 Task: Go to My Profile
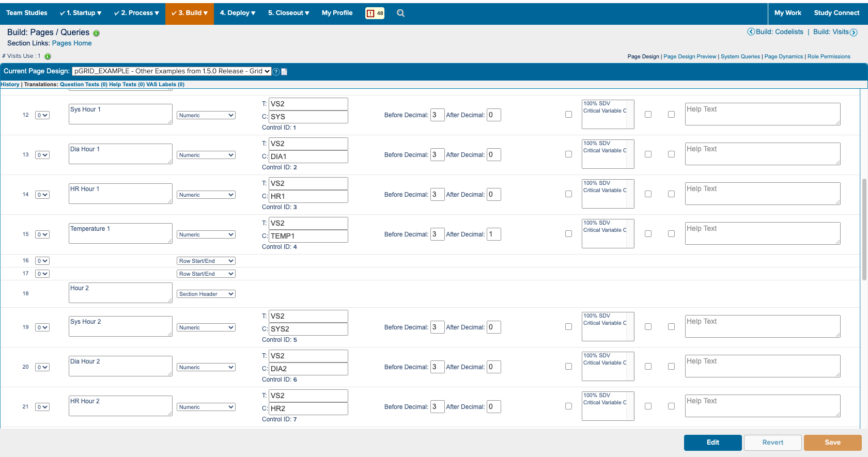[x=337, y=13]
